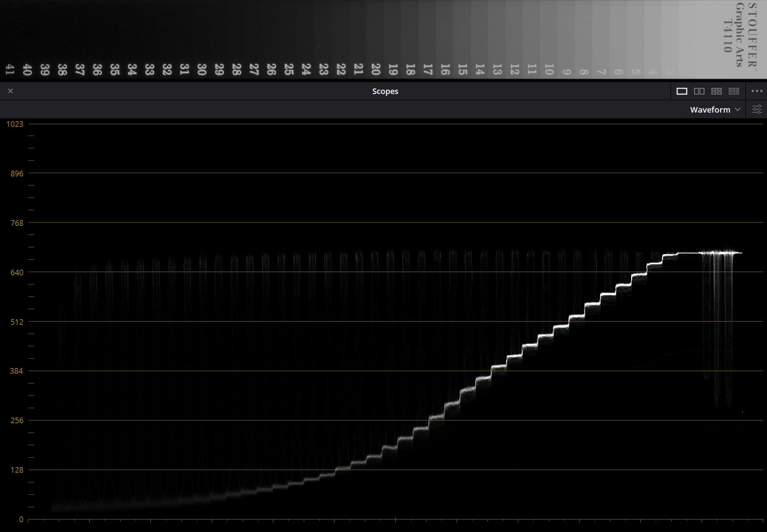Image resolution: width=767 pixels, height=532 pixels.
Task: Click the Scopes panel title
Action: (385, 91)
